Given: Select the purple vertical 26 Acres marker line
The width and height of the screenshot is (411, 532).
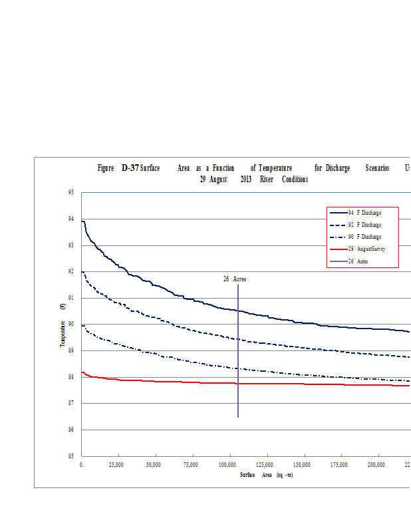Looking at the screenshot, I should coord(237,359).
